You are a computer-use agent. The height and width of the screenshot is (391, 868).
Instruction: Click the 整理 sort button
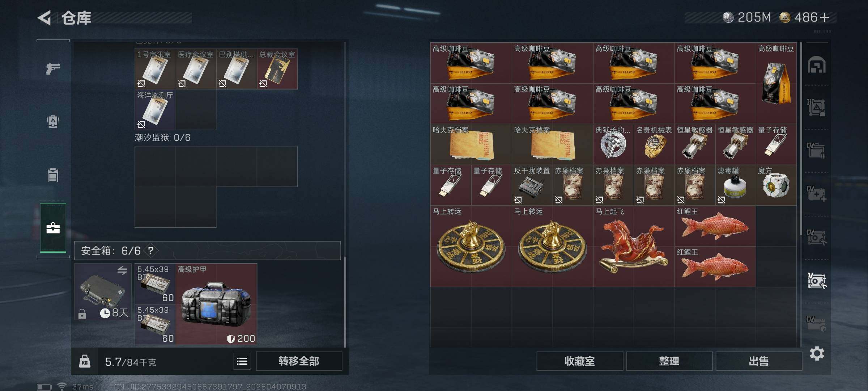coord(669,361)
